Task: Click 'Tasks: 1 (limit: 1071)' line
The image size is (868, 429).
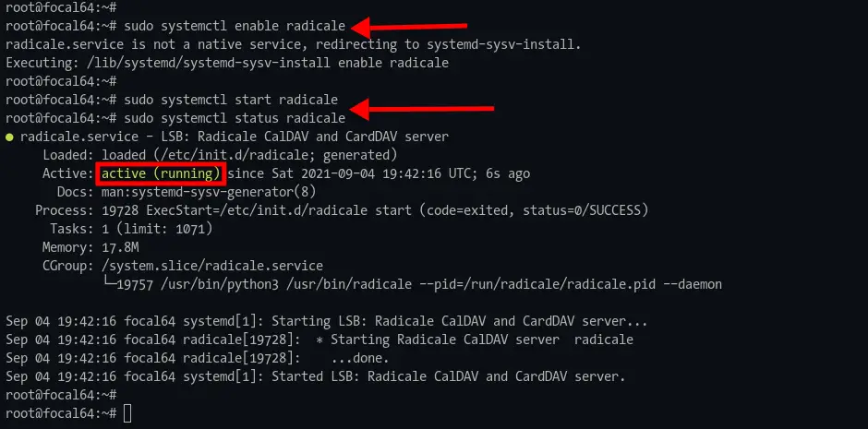Action: 131,229
